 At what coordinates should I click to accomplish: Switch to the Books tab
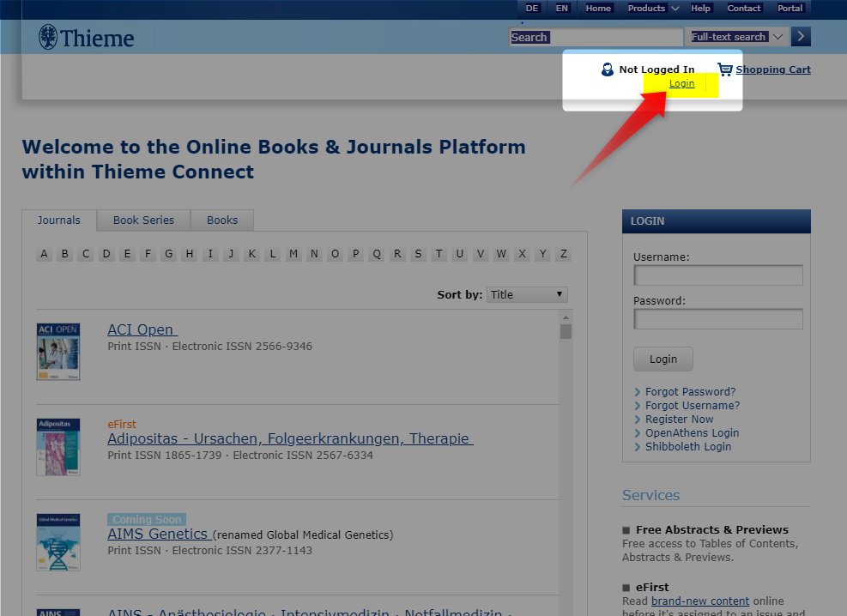(222, 220)
